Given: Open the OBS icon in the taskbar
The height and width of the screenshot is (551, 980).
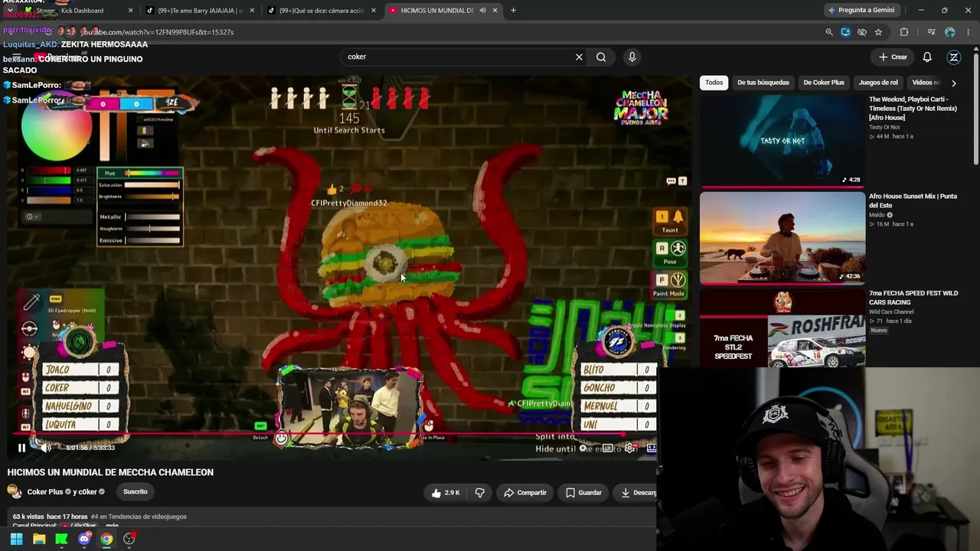Looking at the screenshot, I should click(x=129, y=539).
